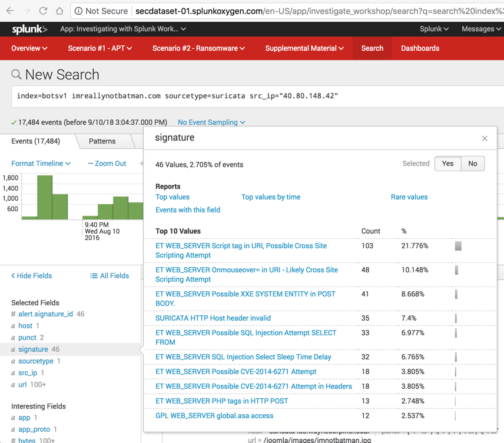The width and height of the screenshot is (504, 443).
Task: Click url selected field
Action: (22, 385)
